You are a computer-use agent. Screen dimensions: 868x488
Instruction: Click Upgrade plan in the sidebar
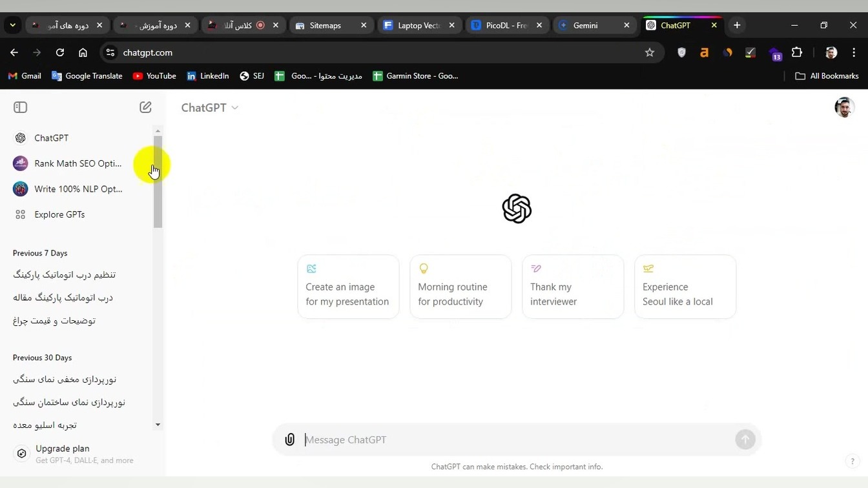pos(80,454)
